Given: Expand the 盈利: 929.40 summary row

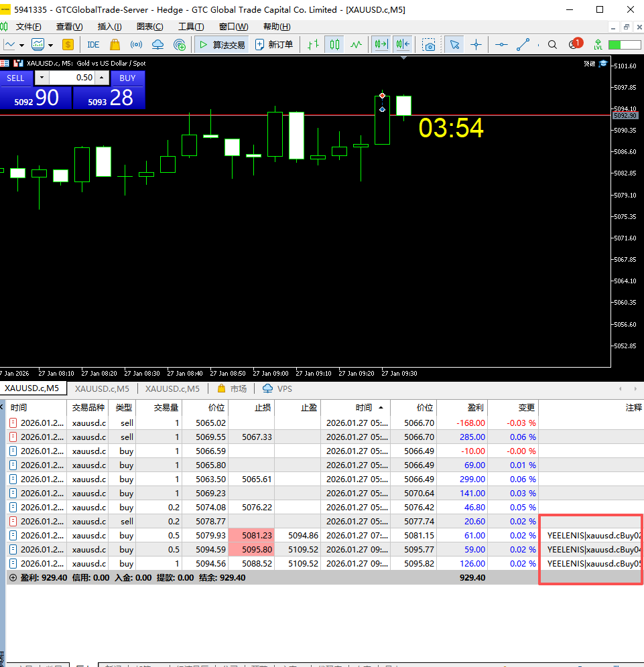Looking at the screenshot, I should coord(13,578).
